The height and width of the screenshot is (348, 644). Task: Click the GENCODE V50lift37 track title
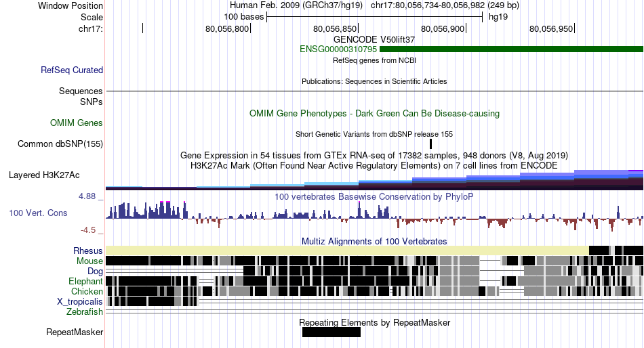point(374,40)
